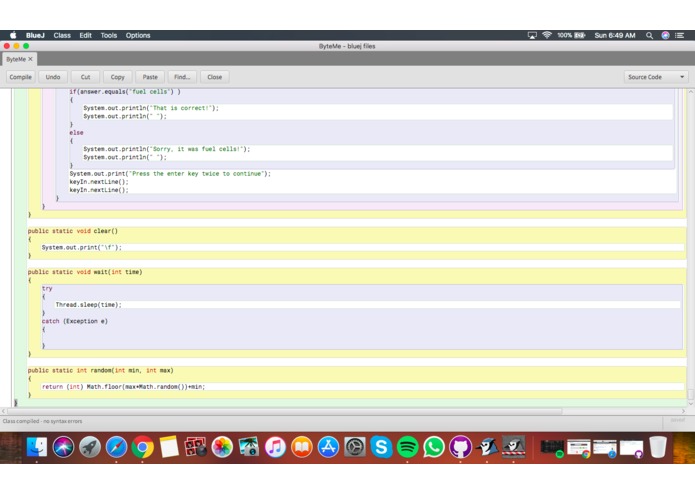The width and height of the screenshot is (695, 494).
Task: Open Google Chrome from the dock
Action: (x=143, y=447)
